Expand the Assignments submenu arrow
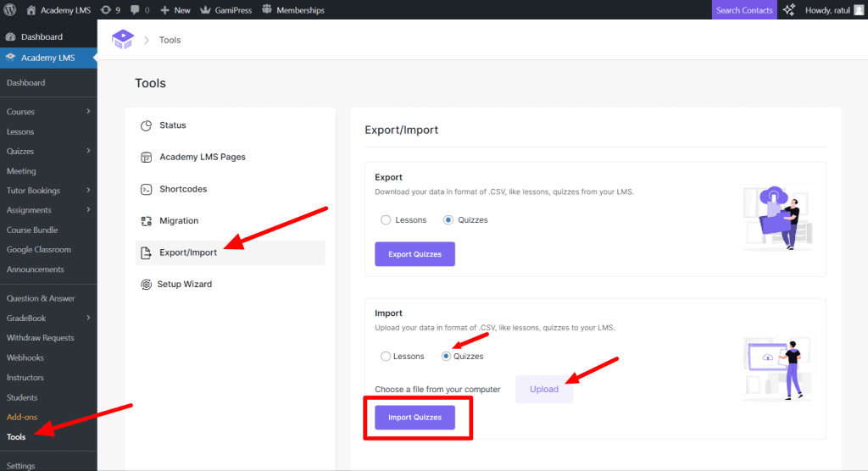This screenshot has height=471, width=868. [88, 210]
